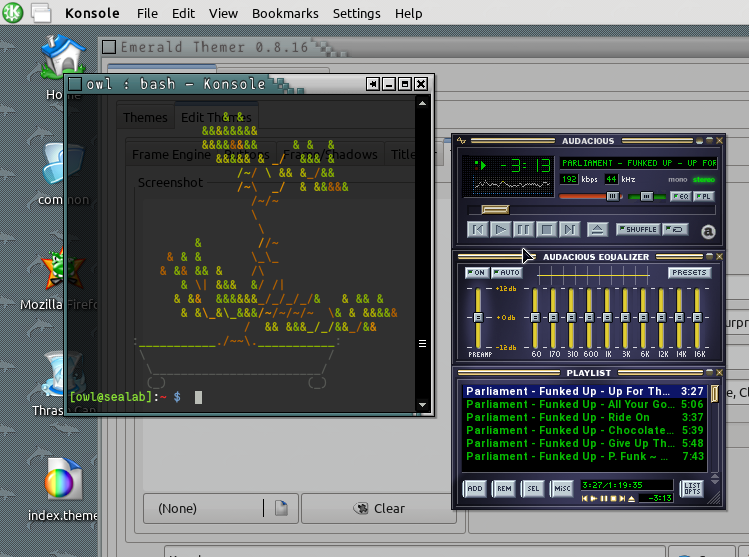
Task: Click Konsole window menu icon in titlebar
Action: click(x=75, y=84)
